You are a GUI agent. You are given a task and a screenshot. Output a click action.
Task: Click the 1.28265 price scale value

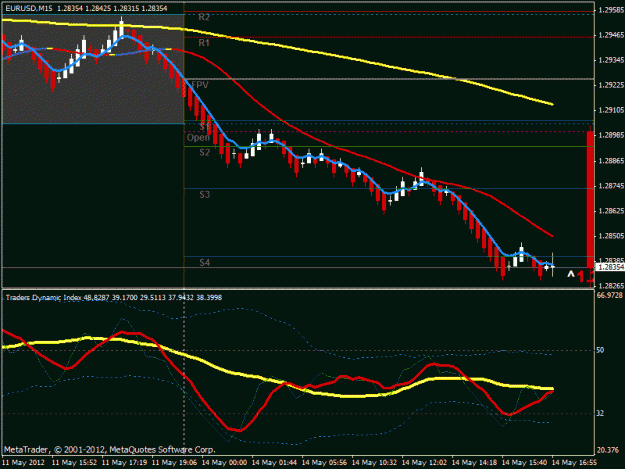pyautogui.click(x=611, y=286)
